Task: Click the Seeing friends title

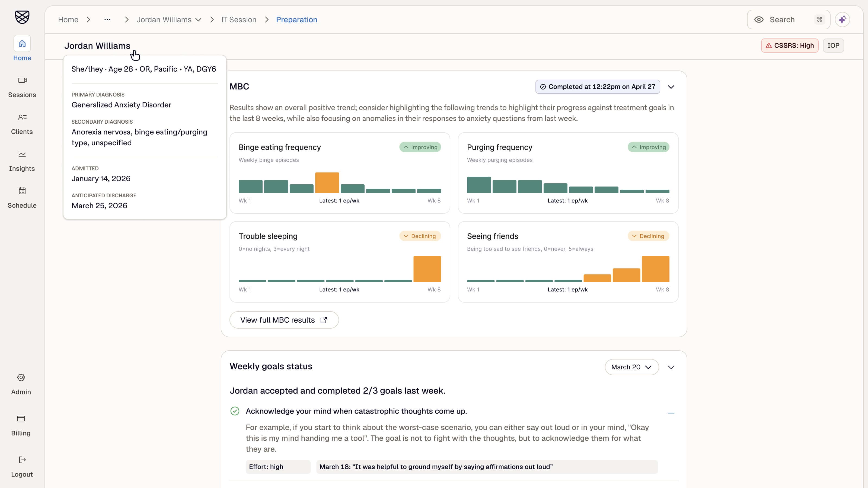Action: (492, 236)
